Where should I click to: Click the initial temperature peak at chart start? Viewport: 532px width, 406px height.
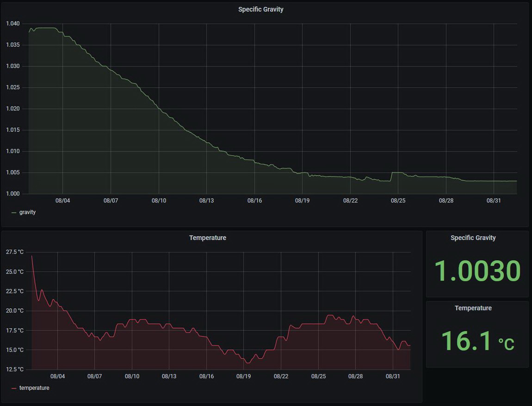(32, 256)
